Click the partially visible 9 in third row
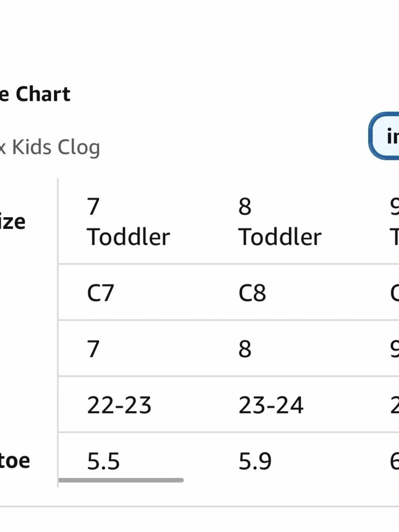Image resolution: width=399 pixels, height=532 pixels. pos(394,349)
